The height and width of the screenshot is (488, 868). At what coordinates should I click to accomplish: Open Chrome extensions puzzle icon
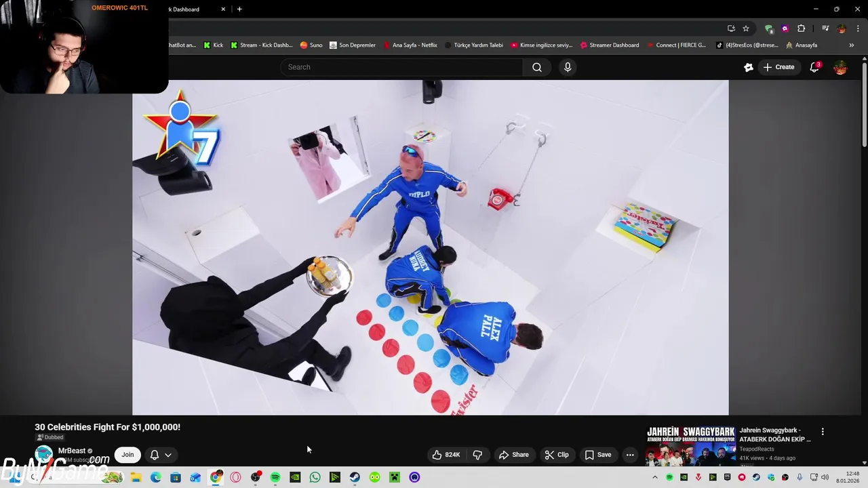(801, 28)
